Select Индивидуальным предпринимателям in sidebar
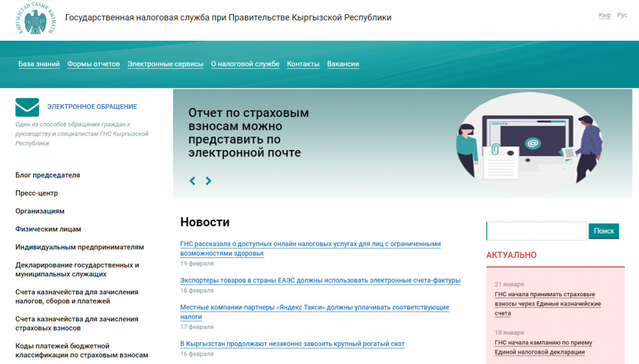 [x=79, y=247]
